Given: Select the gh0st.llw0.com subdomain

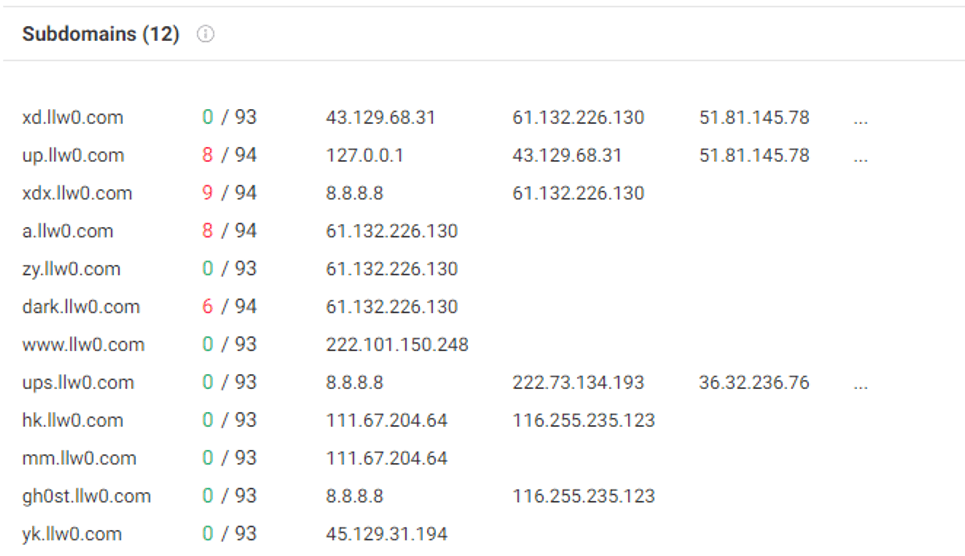Looking at the screenshot, I should point(86,496).
